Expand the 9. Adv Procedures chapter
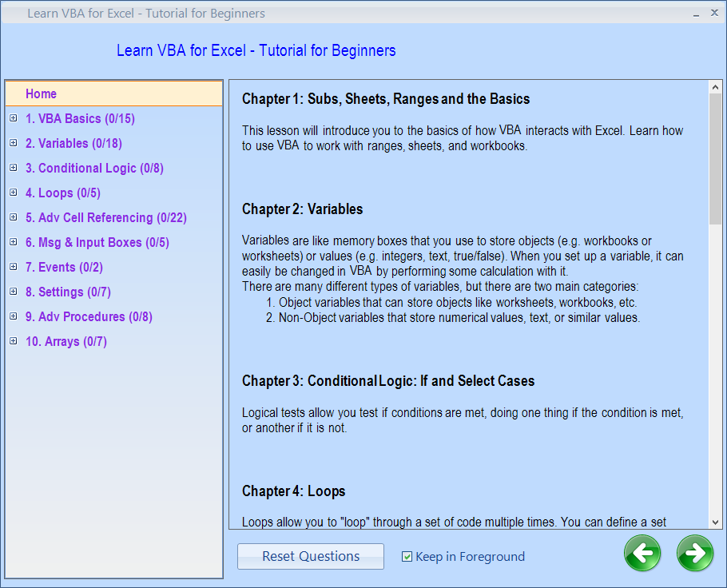Image resolution: width=727 pixels, height=588 pixels. coord(14,316)
